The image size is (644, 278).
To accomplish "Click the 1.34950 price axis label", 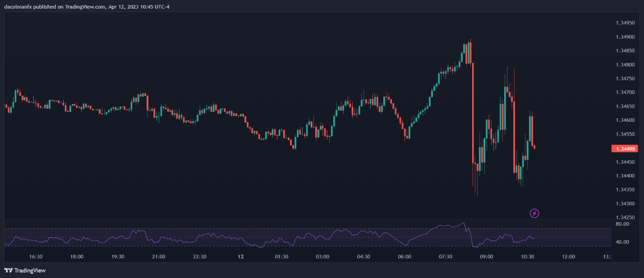I will point(625,23).
